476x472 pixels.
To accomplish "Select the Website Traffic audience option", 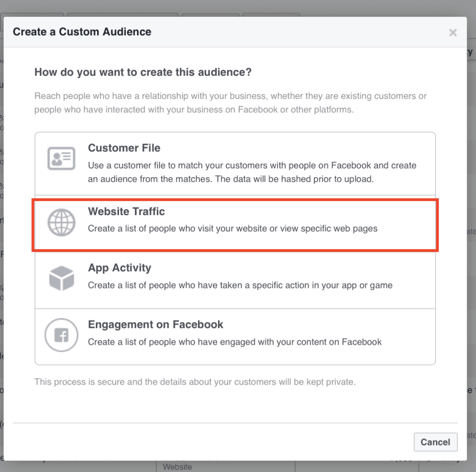I will tap(235, 225).
